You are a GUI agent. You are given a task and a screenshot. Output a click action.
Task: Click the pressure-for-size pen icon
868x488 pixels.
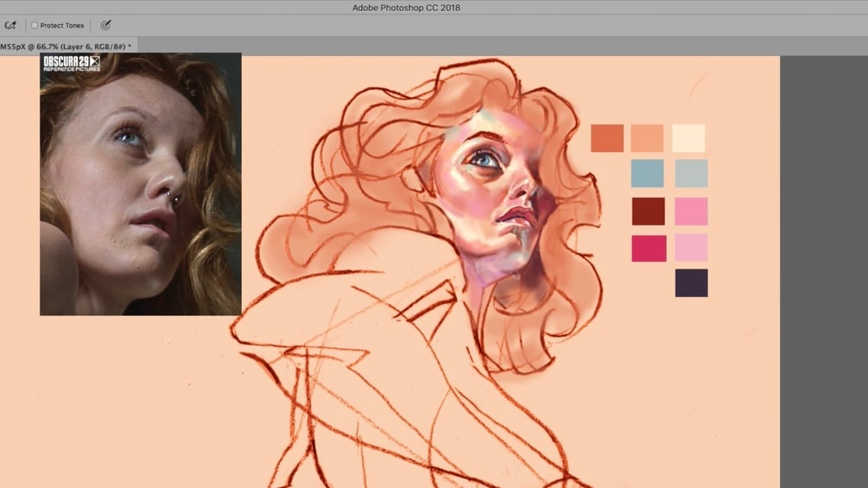pos(105,25)
